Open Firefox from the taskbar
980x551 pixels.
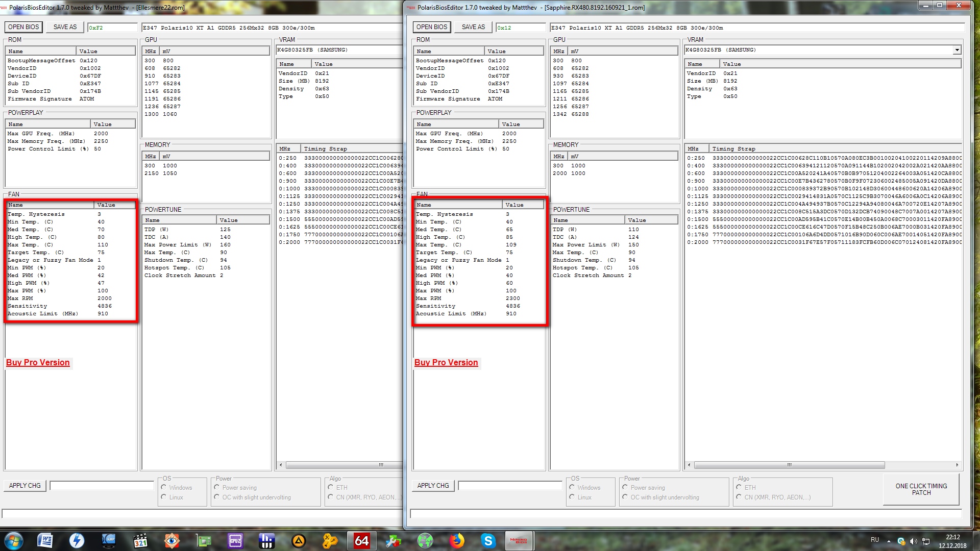pos(457,540)
